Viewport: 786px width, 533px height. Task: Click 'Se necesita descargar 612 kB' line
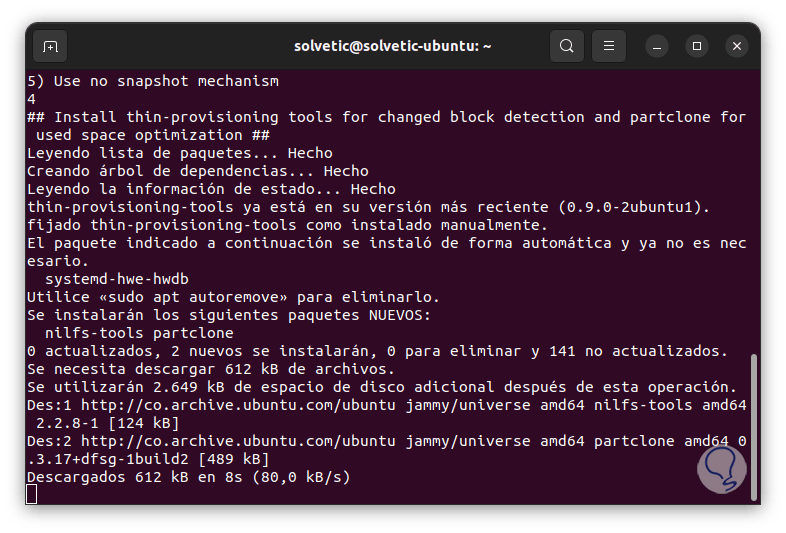211,369
